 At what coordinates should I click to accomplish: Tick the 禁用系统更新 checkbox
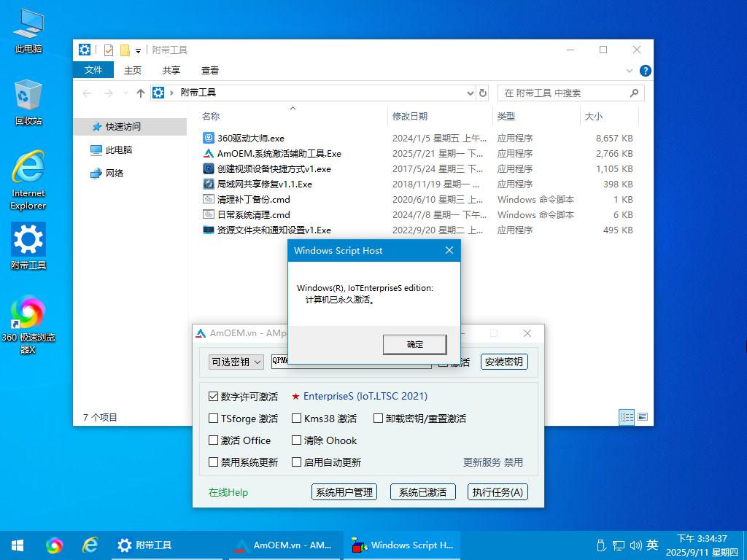[214, 462]
